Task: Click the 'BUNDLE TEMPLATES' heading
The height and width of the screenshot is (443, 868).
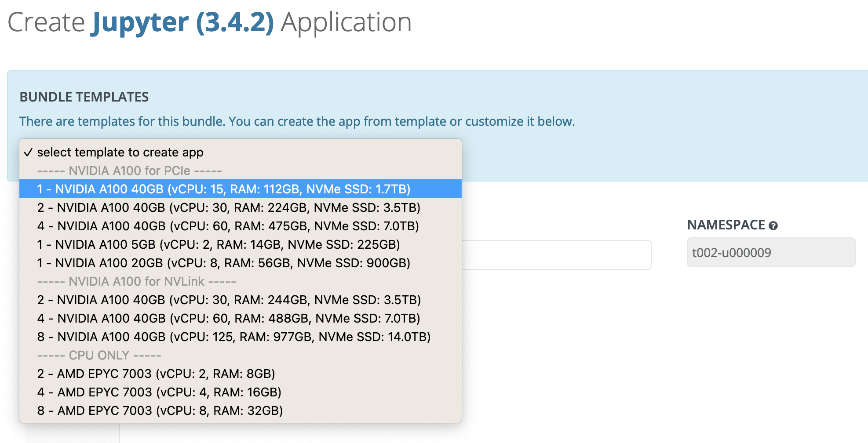Action: pos(84,97)
